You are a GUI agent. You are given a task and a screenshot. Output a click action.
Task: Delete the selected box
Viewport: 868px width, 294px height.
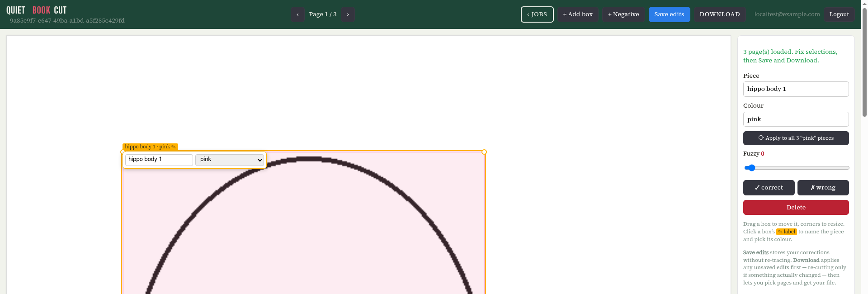pos(796,208)
